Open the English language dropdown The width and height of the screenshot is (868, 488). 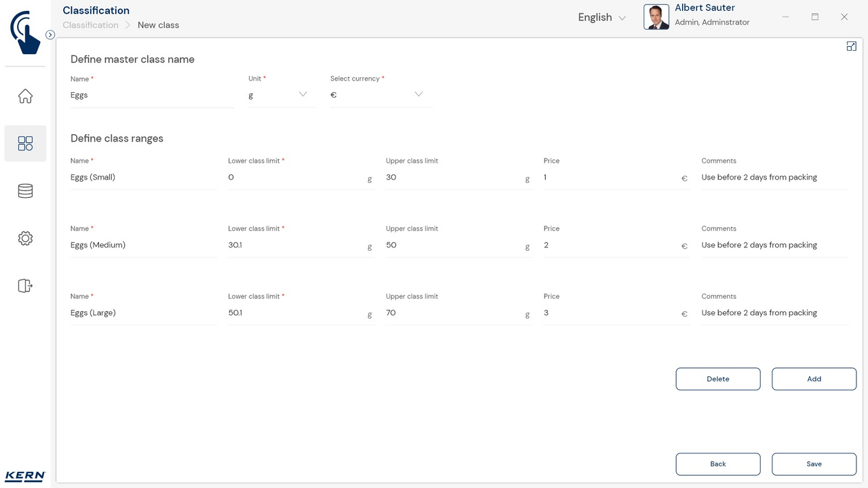click(601, 18)
